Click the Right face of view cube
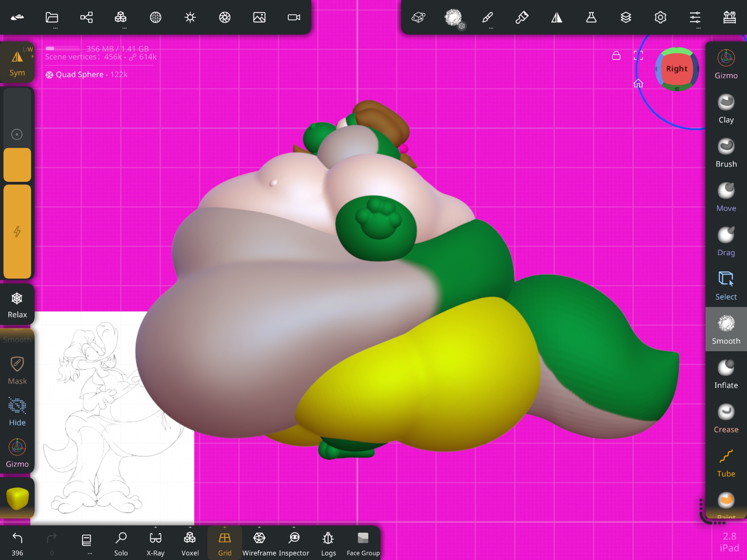This screenshot has height=560, width=747. click(676, 69)
